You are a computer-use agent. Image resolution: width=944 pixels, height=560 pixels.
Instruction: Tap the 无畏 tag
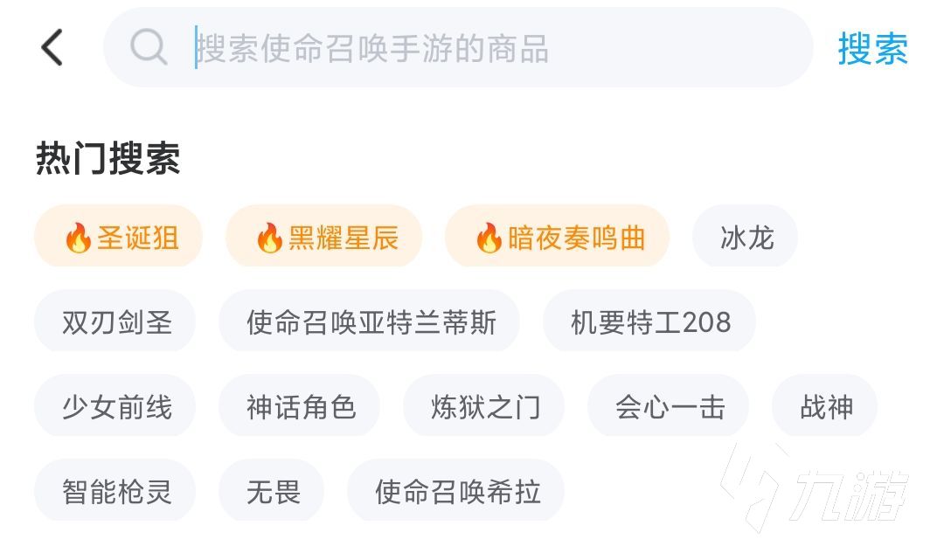point(272,491)
